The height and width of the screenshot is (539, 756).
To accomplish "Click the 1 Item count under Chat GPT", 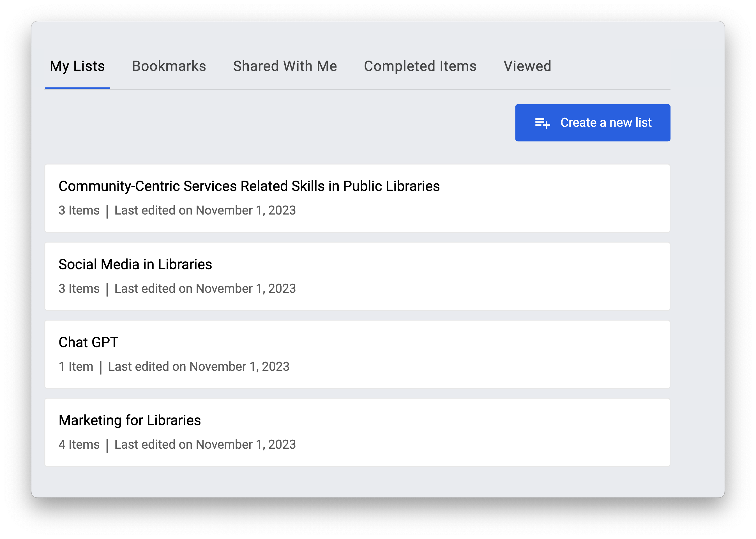I will click(76, 367).
